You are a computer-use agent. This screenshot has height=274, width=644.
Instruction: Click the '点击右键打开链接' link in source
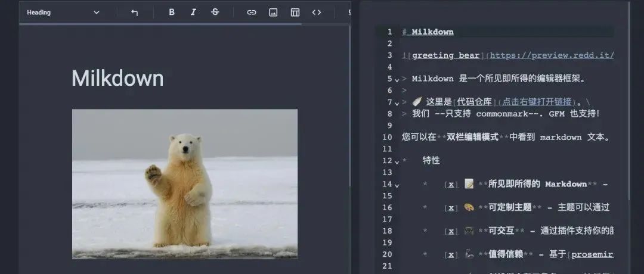[537, 102]
